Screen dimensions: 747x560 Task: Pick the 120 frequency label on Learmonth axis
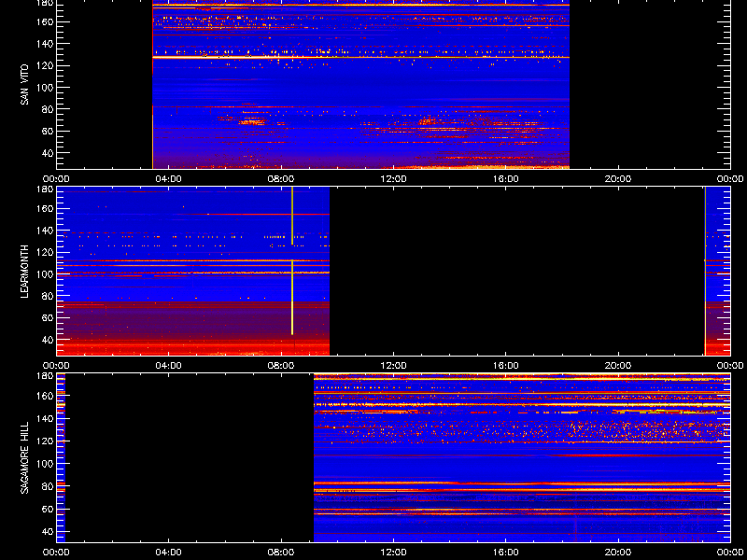pos(46,252)
